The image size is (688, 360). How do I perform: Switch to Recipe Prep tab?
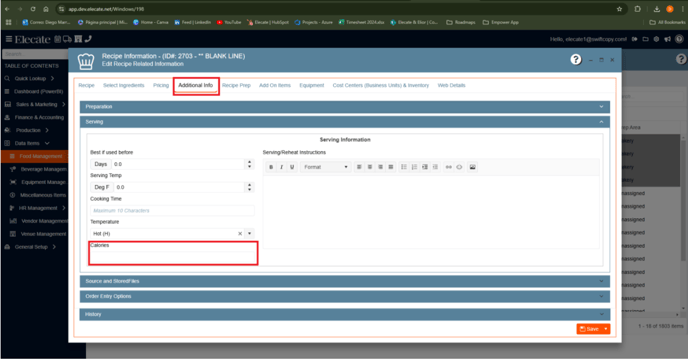(x=236, y=85)
